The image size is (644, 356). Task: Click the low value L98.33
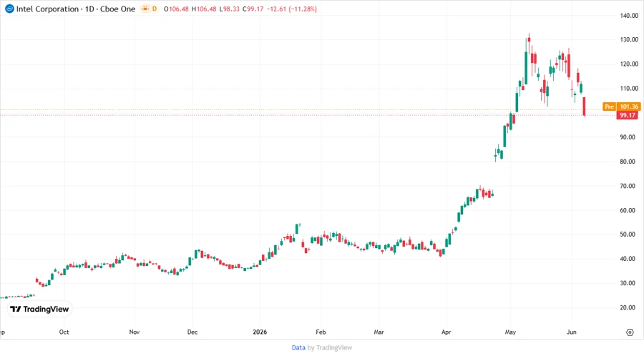229,9
